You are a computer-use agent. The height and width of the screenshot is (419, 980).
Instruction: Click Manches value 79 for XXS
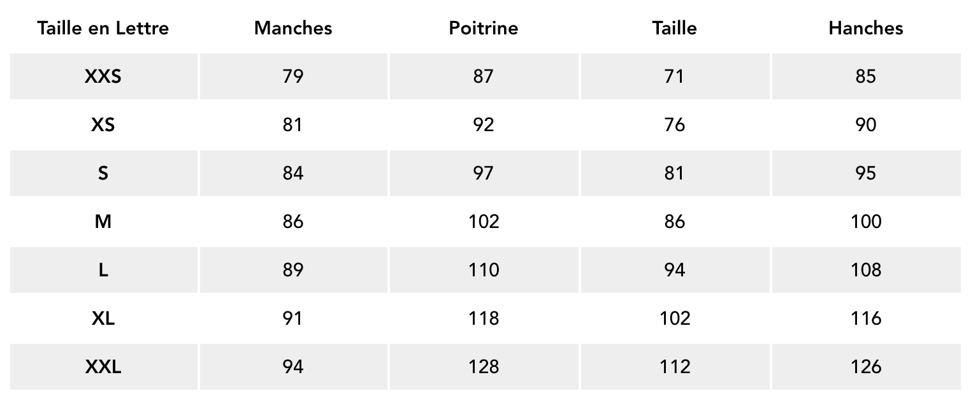293,76
